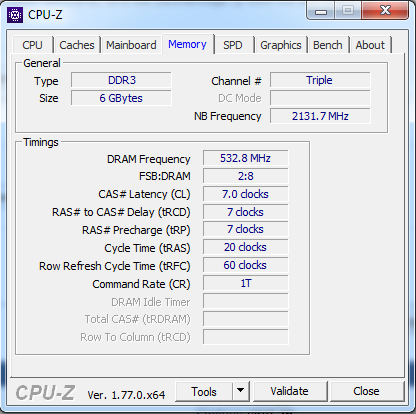416x414 pixels.
Task: Open the Caches tab
Action: point(77,45)
